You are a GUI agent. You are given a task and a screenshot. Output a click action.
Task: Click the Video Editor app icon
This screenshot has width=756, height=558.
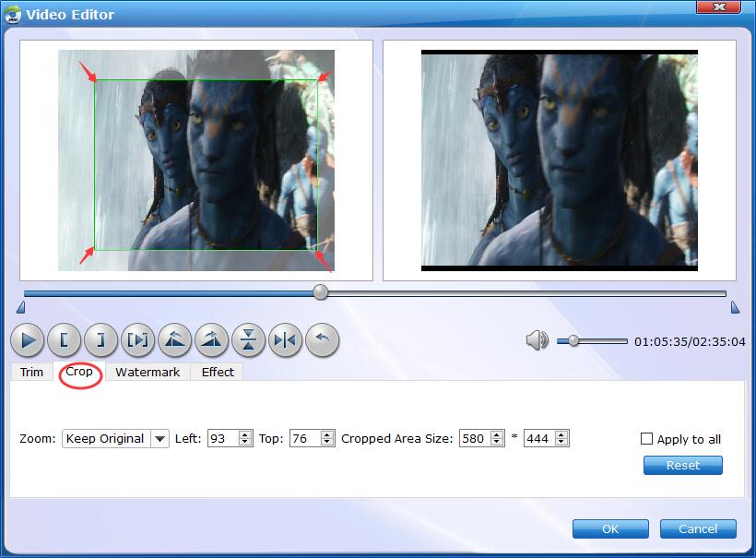13,15
